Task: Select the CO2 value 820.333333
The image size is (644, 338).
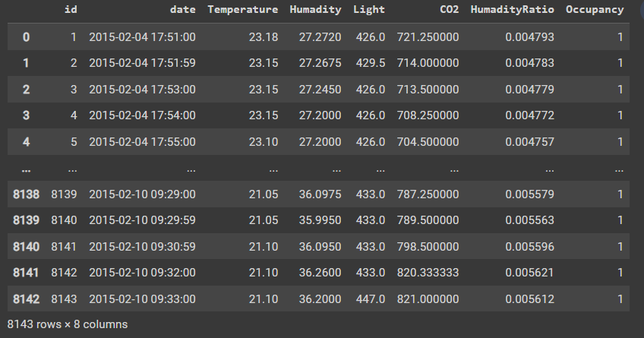Action: pyautogui.click(x=428, y=272)
